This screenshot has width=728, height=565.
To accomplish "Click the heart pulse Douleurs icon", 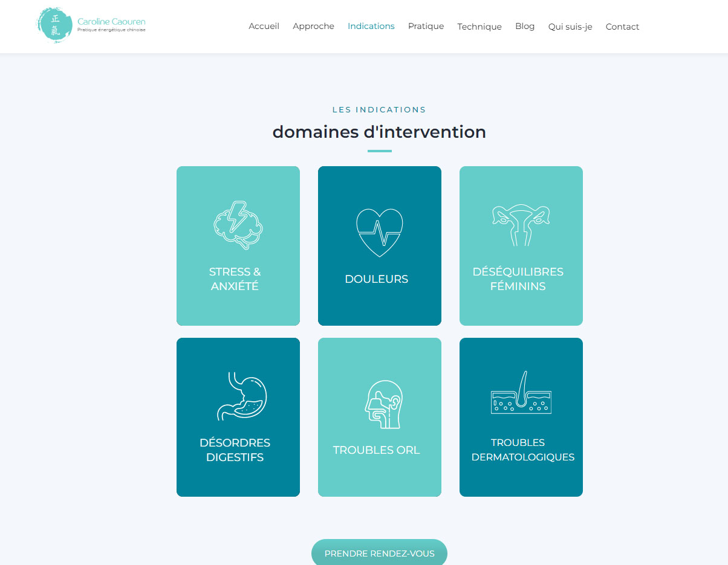I will coord(379,233).
